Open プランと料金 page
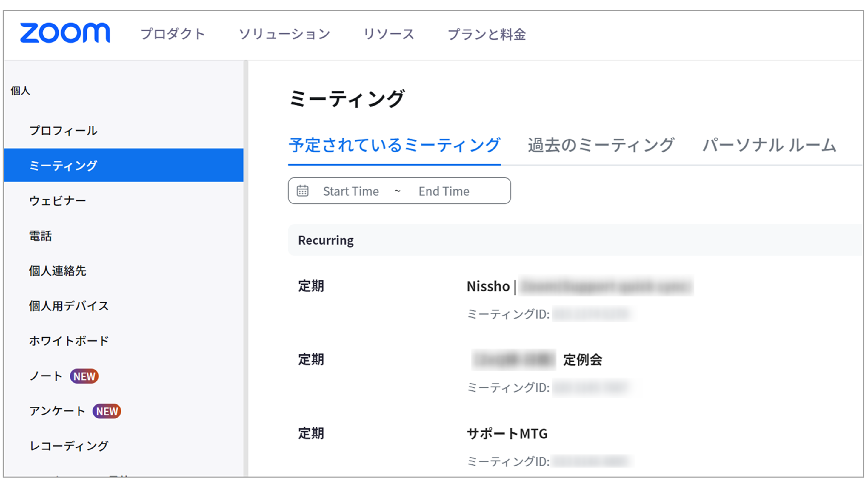 coord(487,34)
